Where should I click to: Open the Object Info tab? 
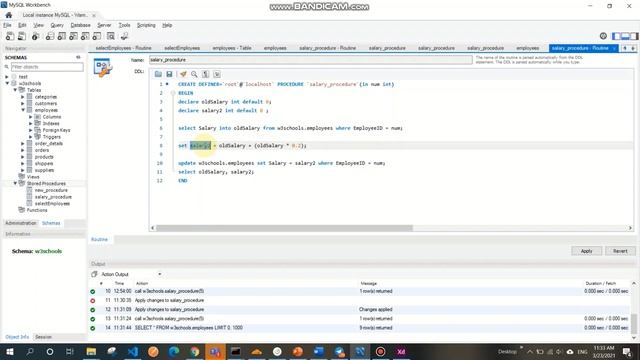coord(17,337)
